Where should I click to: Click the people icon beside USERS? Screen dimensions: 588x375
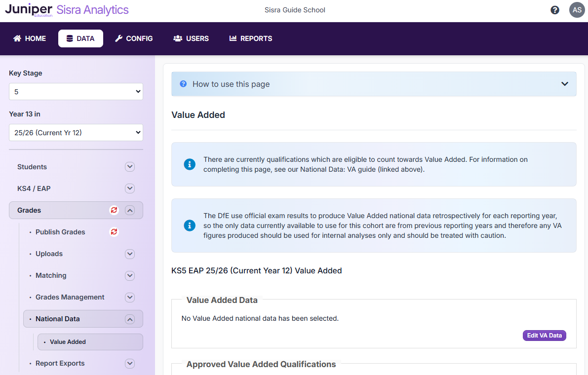tap(178, 38)
